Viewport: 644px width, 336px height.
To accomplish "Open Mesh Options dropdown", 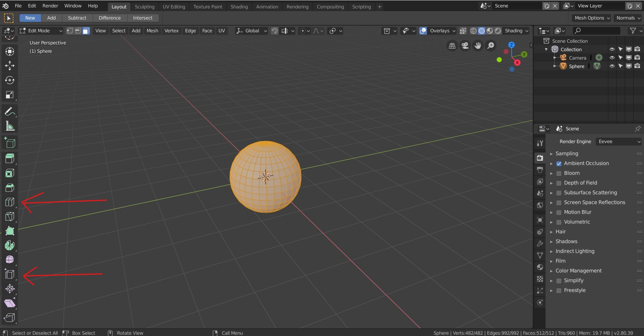I will point(592,18).
